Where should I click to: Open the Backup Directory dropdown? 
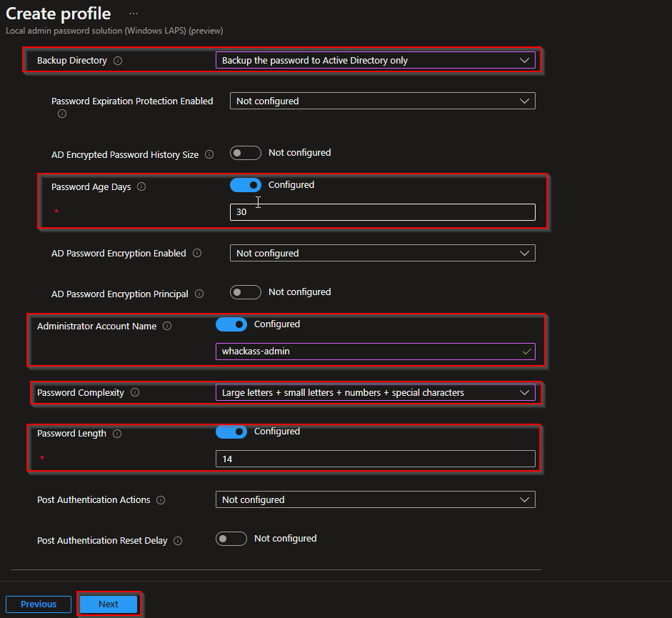(375, 60)
